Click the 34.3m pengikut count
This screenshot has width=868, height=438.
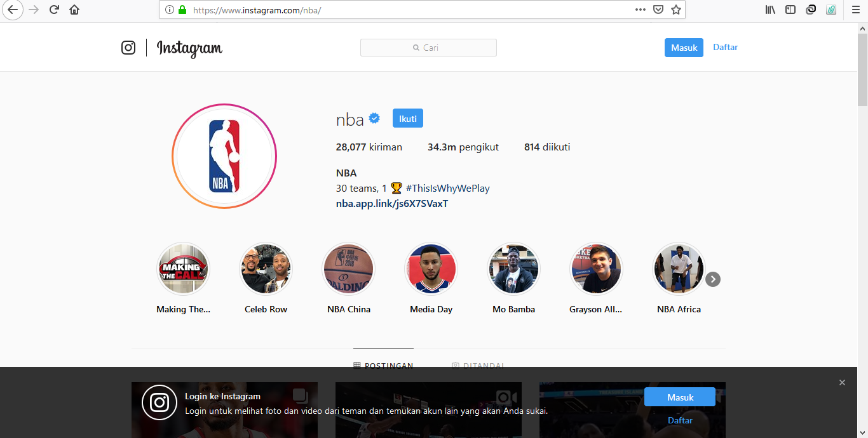(463, 147)
